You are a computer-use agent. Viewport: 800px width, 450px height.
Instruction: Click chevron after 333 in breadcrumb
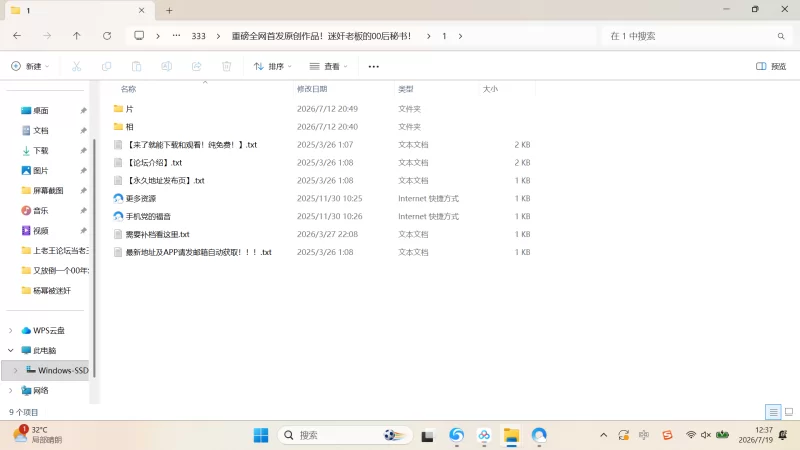[218, 36]
